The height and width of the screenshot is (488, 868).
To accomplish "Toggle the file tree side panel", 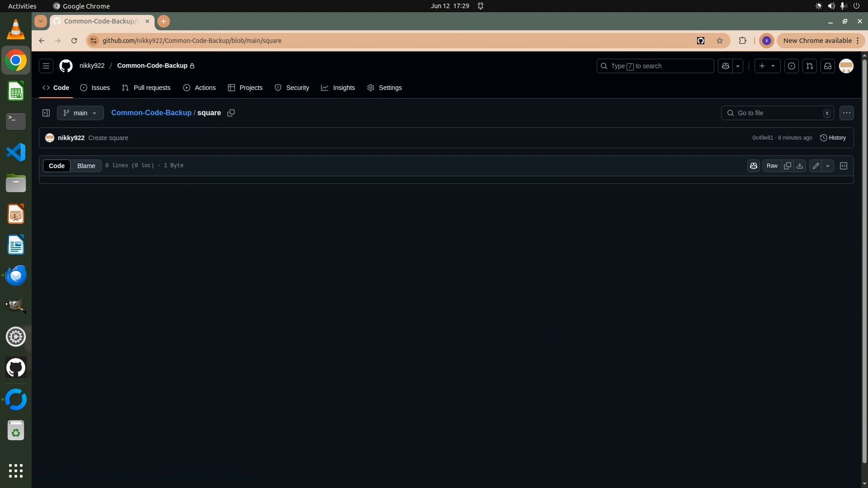I will [46, 113].
